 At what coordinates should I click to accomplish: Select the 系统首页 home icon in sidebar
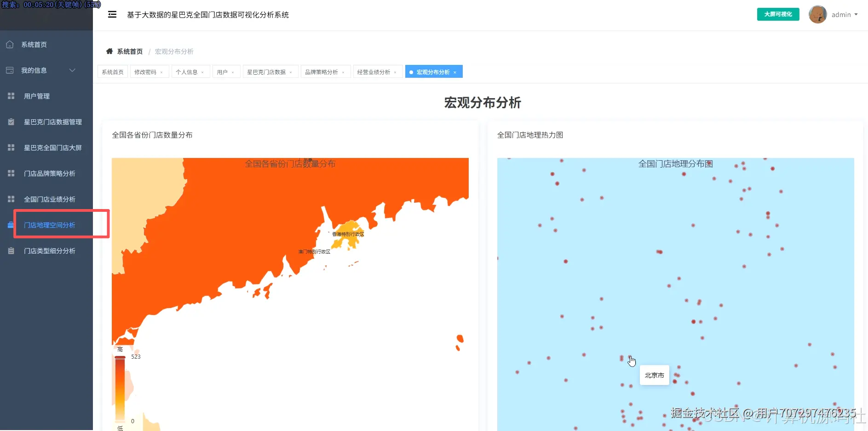tap(10, 44)
